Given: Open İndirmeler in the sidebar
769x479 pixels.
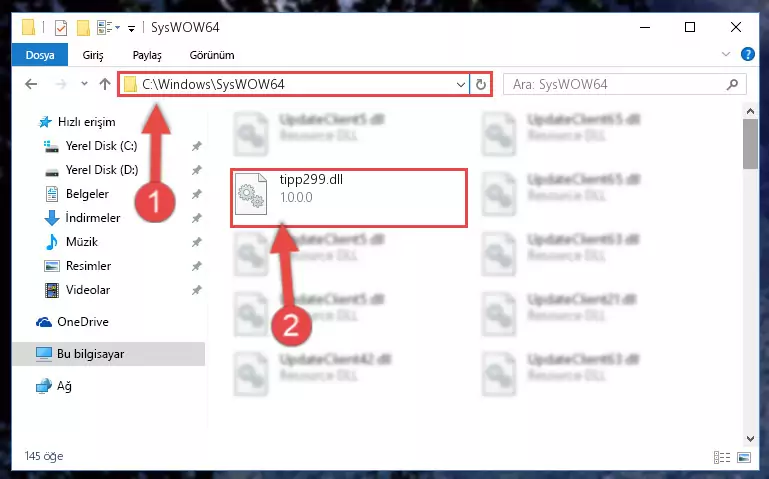Looking at the screenshot, I should click(x=93, y=218).
